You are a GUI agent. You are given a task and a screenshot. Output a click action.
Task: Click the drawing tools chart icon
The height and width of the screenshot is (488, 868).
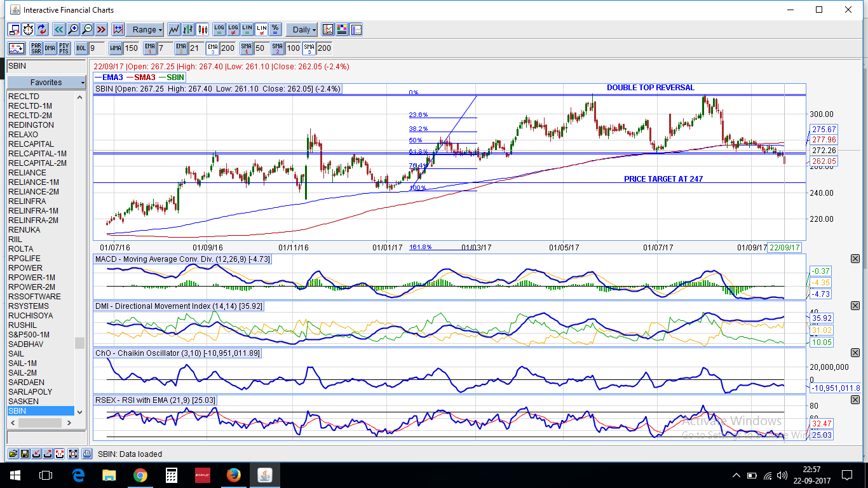tap(17, 48)
